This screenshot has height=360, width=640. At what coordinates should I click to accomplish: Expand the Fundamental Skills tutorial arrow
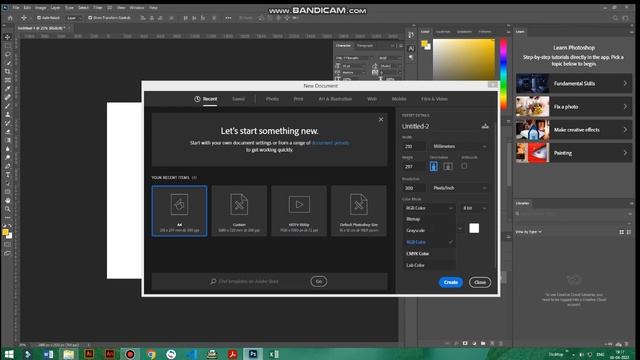[x=625, y=83]
